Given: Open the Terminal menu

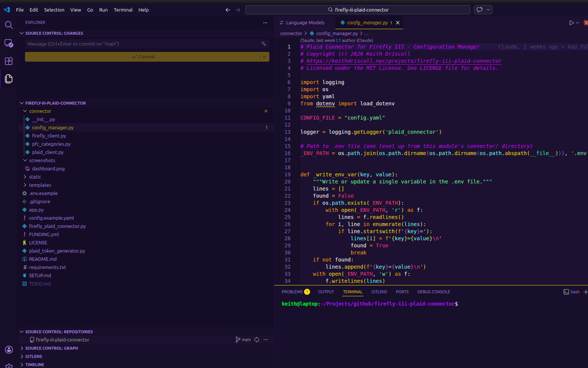Looking at the screenshot, I should [x=123, y=10].
